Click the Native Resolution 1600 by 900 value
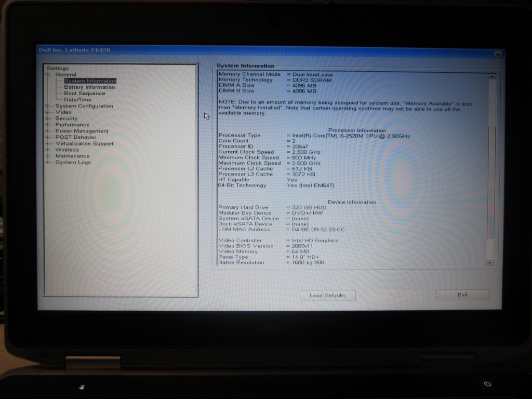Screen dimensions: 532x399 tap(308, 262)
